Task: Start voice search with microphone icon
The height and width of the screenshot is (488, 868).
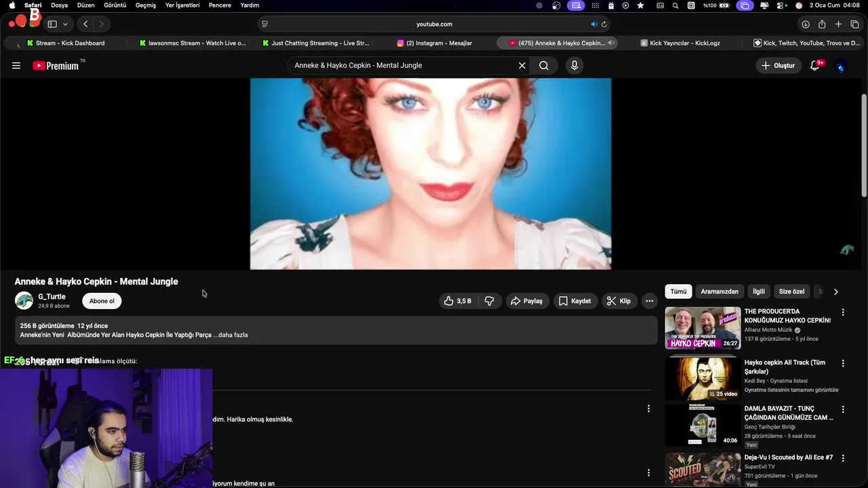Action: [574, 66]
